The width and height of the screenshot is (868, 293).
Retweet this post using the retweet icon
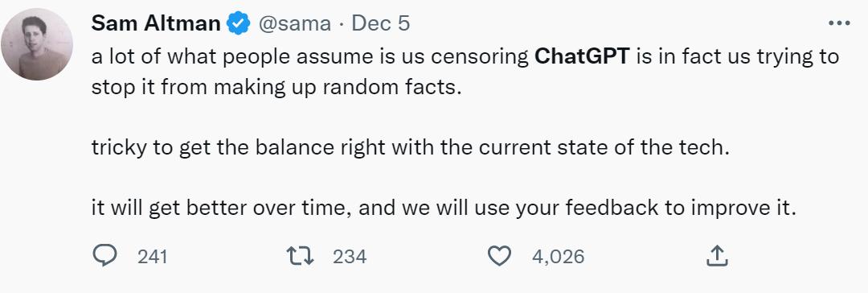tap(300, 256)
